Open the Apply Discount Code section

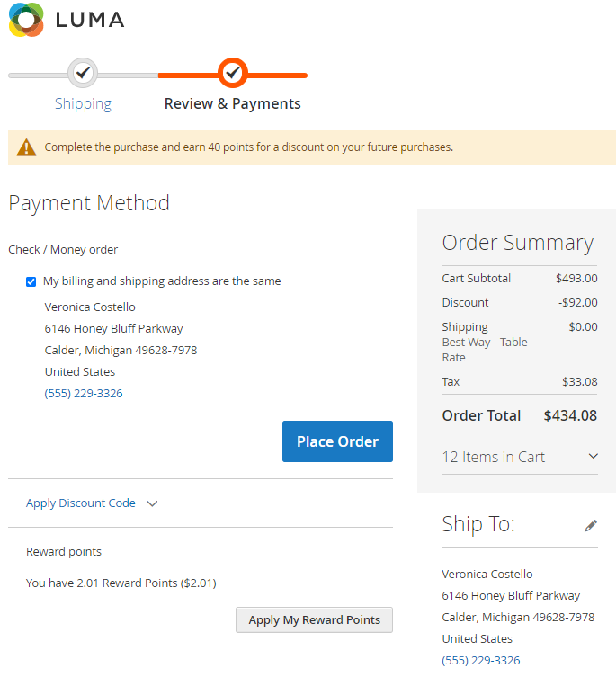[81, 503]
